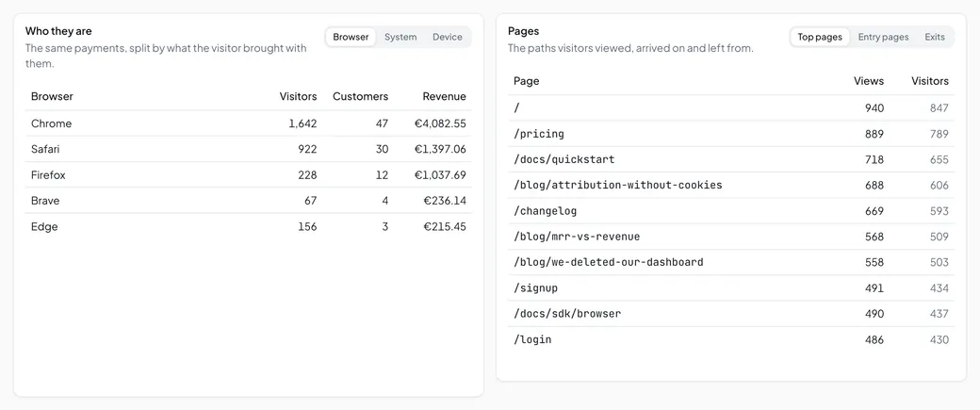Click the Chrome browser row
This screenshot has width=980, height=410.
coord(248,123)
